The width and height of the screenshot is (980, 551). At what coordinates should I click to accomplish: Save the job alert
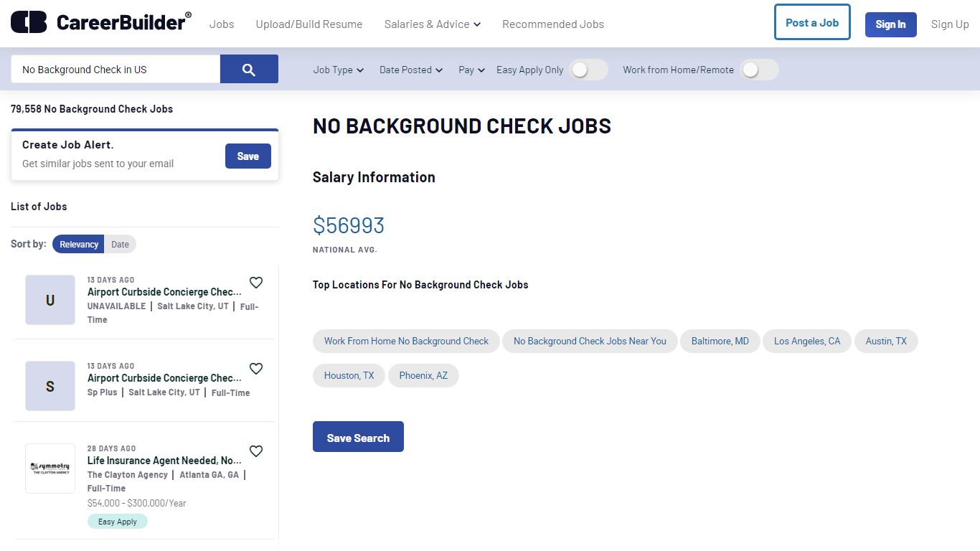(x=248, y=156)
